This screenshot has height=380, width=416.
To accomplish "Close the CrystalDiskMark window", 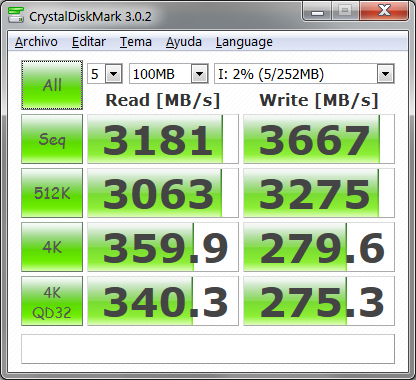I will click(x=384, y=12).
